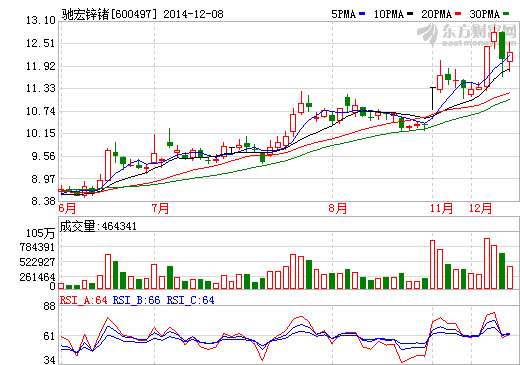Image resolution: width=520 pixels, height=365 pixels.
Task: Click the 10PMA legend label
Action: point(388,14)
